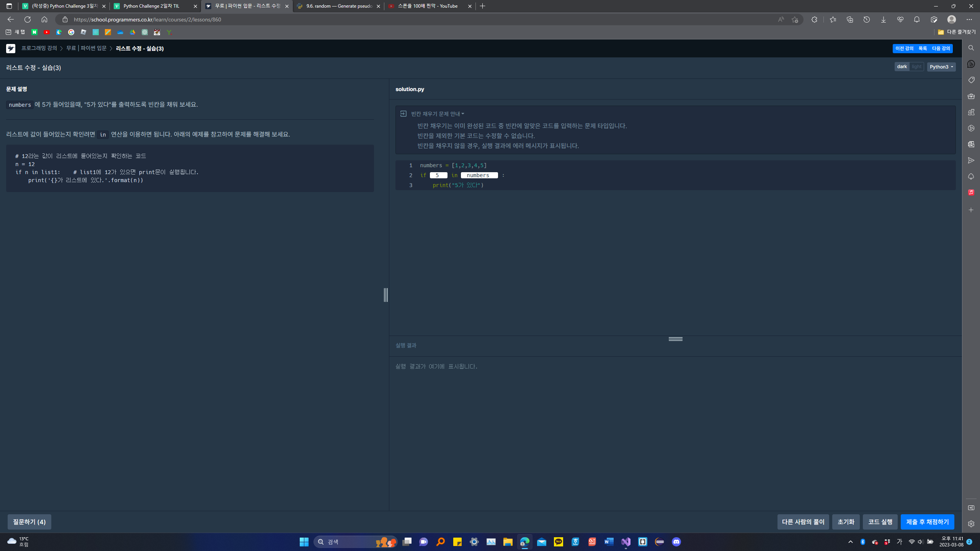Collapse the 빈칸 채우기 문제 안내 section

[x=437, y=114]
